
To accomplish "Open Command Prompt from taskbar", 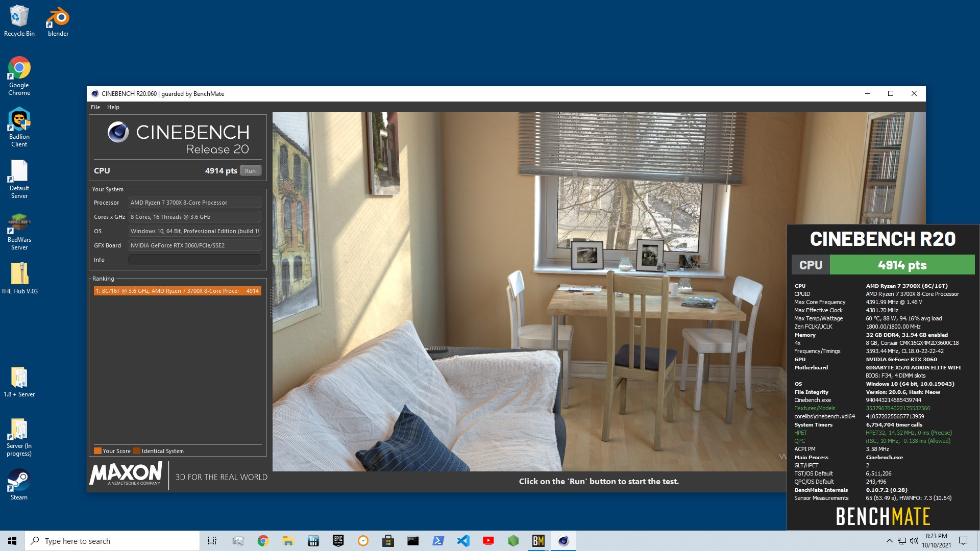I will 413,541.
